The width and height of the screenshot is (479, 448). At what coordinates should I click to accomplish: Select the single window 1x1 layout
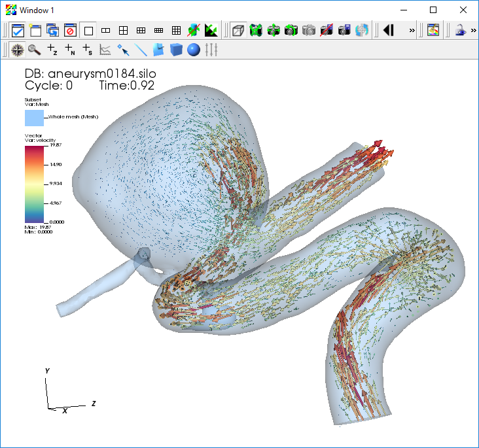tap(88, 30)
